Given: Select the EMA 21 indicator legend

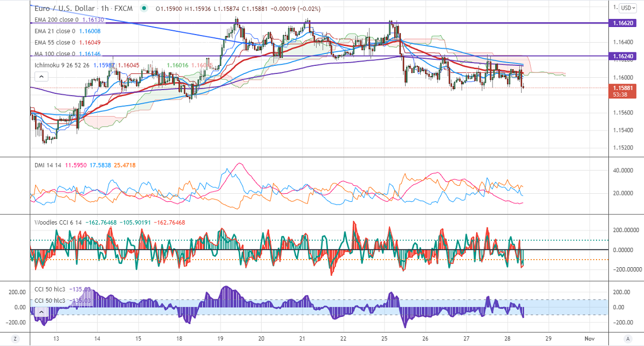Looking at the screenshot, I should [50, 31].
